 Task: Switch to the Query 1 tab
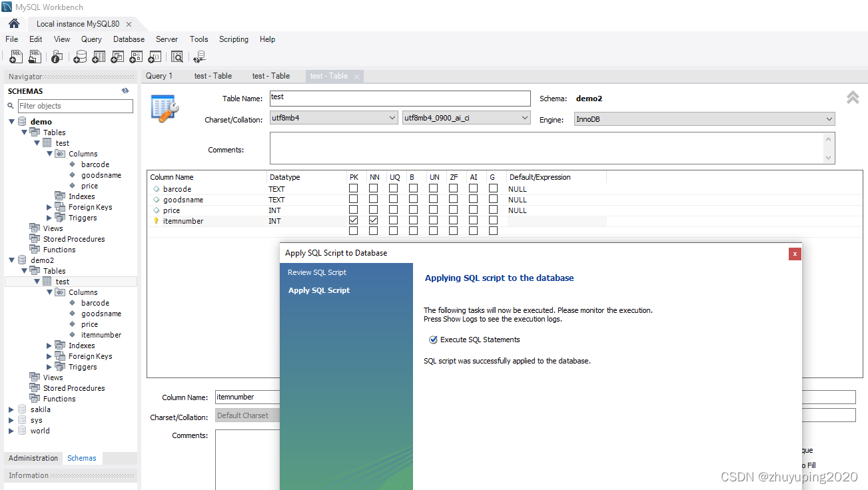pyautogui.click(x=159, y=76)
